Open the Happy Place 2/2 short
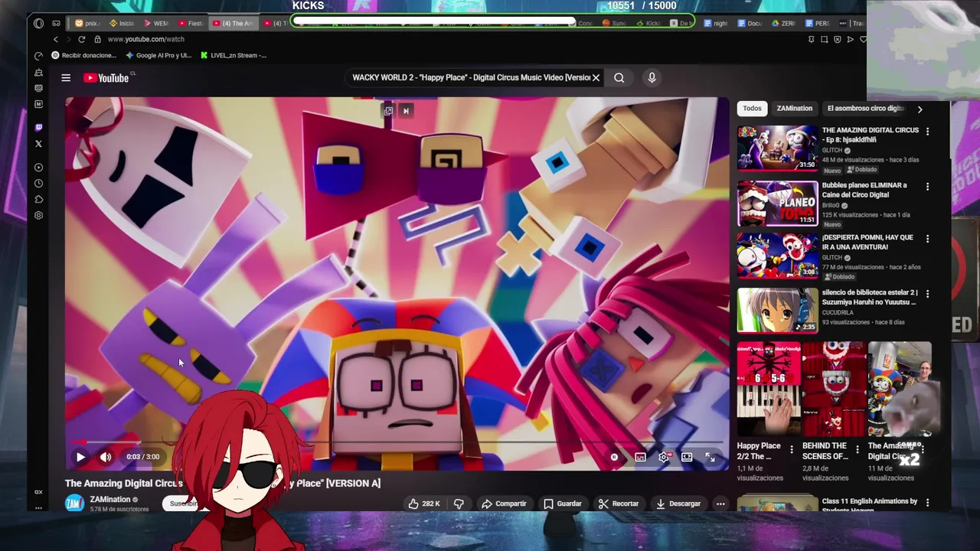 (x=769, y=389)
